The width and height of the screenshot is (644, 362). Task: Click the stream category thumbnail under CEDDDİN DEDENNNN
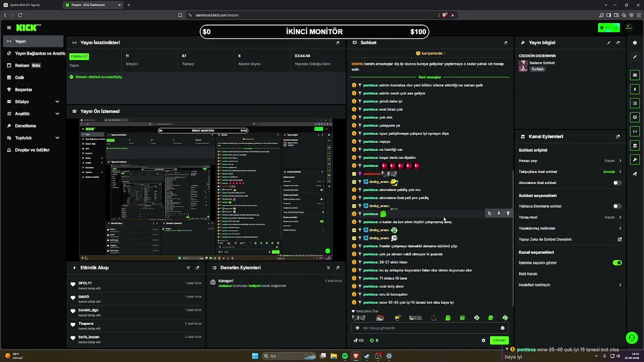(523, 66)
